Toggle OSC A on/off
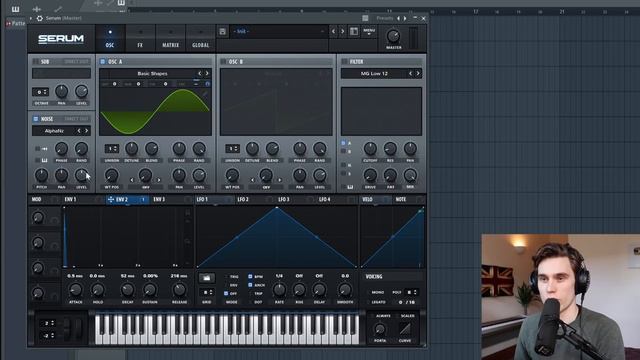 click(103, 62)
